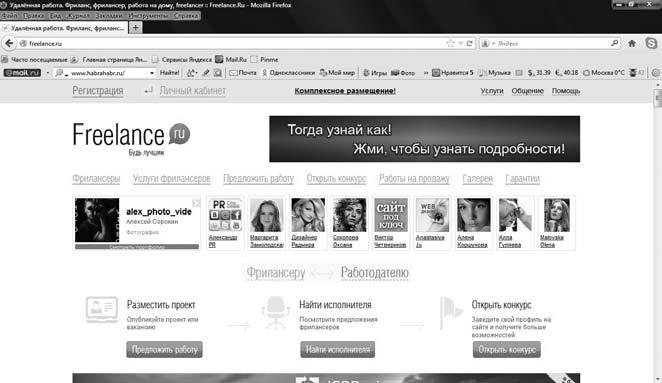Switch to the Фрилансеру view
Image resolution: width=662 pixels, height=383 pixels.
[x=276, y=273]
